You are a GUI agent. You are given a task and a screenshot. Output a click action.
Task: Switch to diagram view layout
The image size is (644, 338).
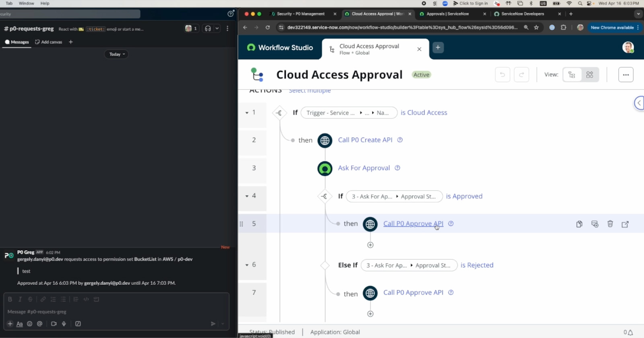point(590,75)
